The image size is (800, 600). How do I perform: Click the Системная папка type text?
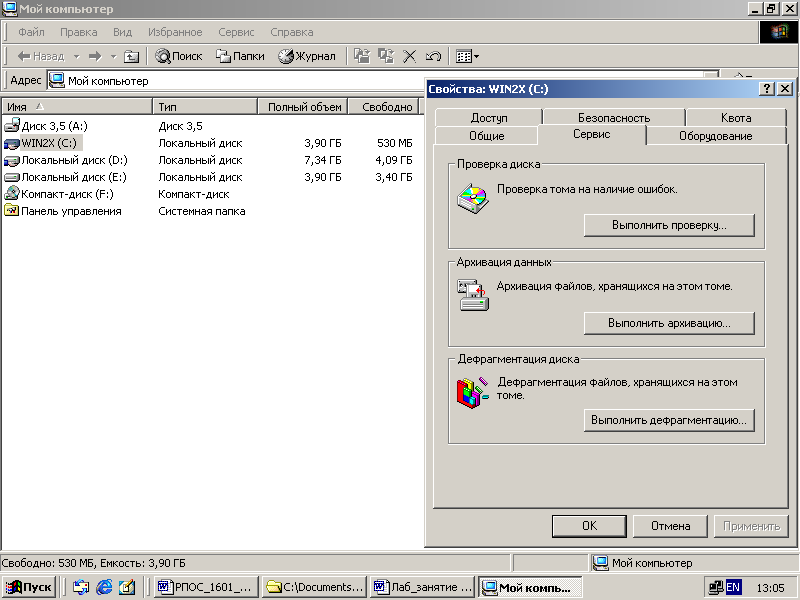pyautogui.click(x=202, y=211)
